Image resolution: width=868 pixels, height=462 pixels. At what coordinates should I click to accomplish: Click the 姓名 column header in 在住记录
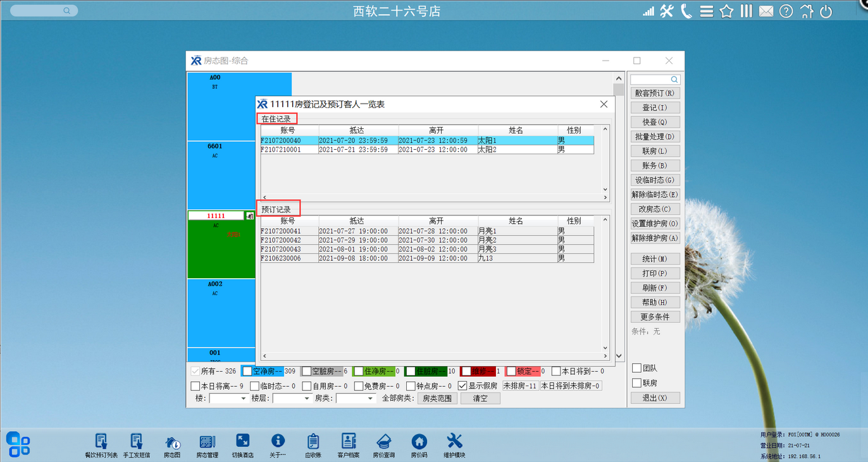pos(516,130)
